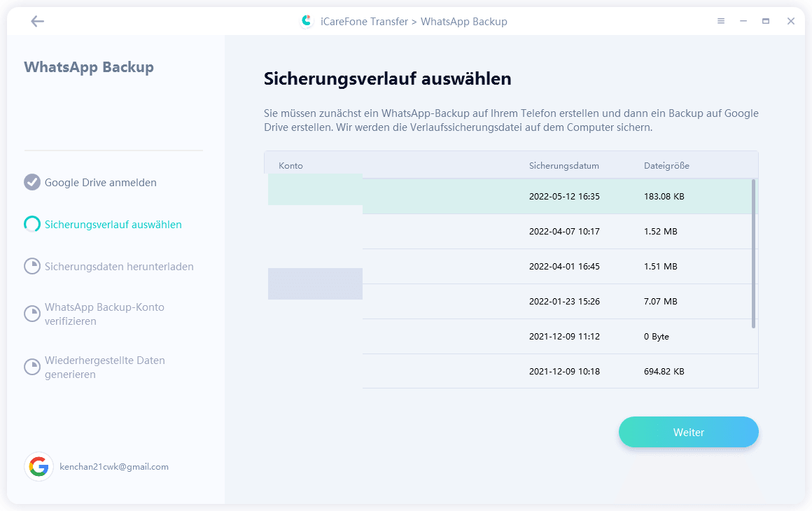
Task: Open the hamburger menu in title bar
Action: 721,21
